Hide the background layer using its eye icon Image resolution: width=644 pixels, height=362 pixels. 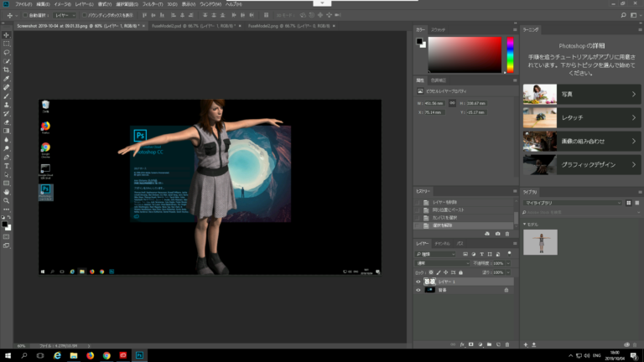(418, 290)
